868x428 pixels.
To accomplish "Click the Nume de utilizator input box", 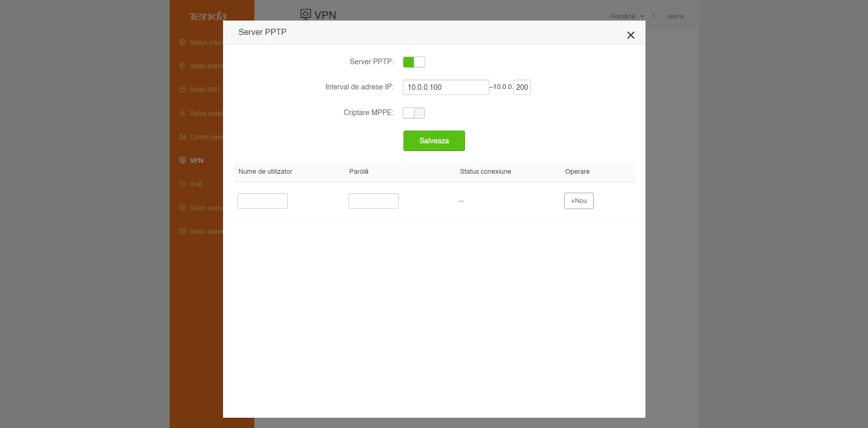I will tap(263, 201).
